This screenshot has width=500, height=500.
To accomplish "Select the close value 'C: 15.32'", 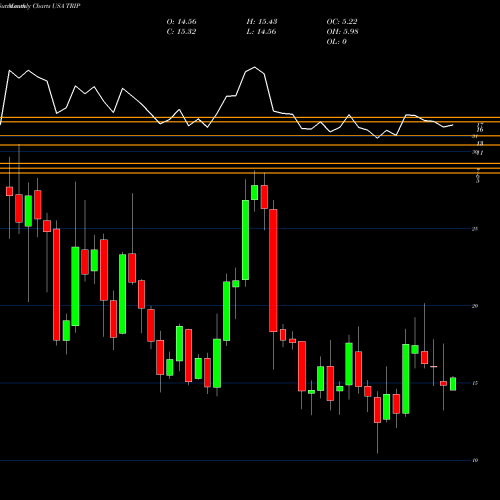I will tap(181, 32).
